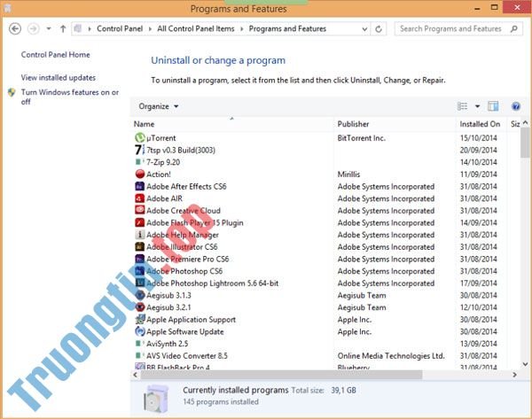Click the AVS Video Converter 8.5 icon
Image resolution: width=532 pixels, height=419 pixels.
[x=140, y=355]
